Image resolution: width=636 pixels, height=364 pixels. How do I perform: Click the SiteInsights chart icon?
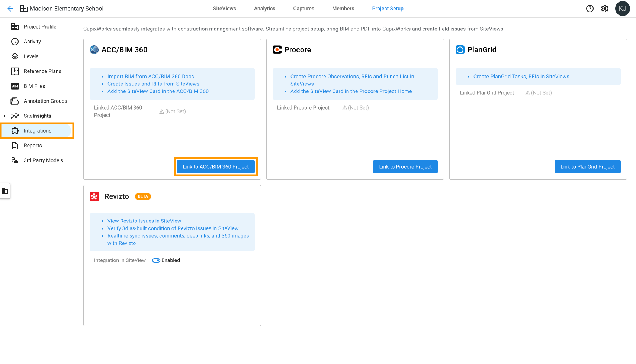(15, 116)
